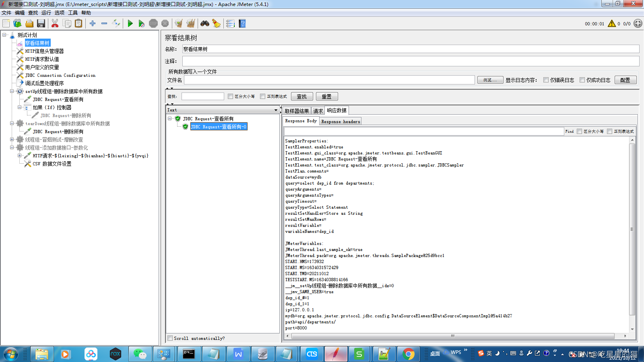Click the 查找 button
This screenshot has width=644, height=362.
click(x=302, y=97)
